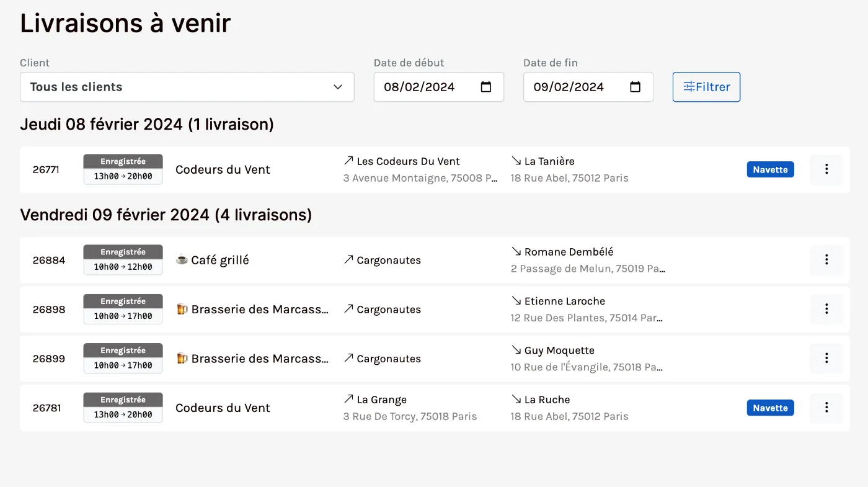Screen dimensions: 868x487
Task: Click the drop-off arrow next to Guy Moquette
Action: coord(516,350)
